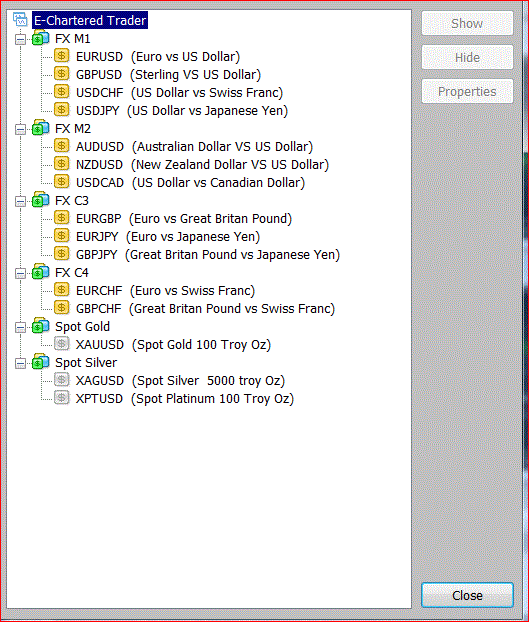The width and height of the screenshot is (529, 622).
Task: Select XAGUSD Spot Silver entry
Action: [x=180, y=380]
